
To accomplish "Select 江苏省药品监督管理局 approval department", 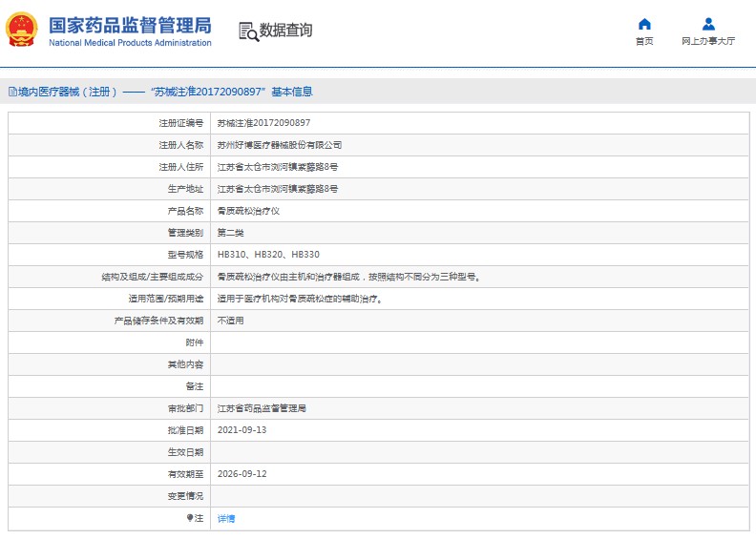I will tap(262, 408).
